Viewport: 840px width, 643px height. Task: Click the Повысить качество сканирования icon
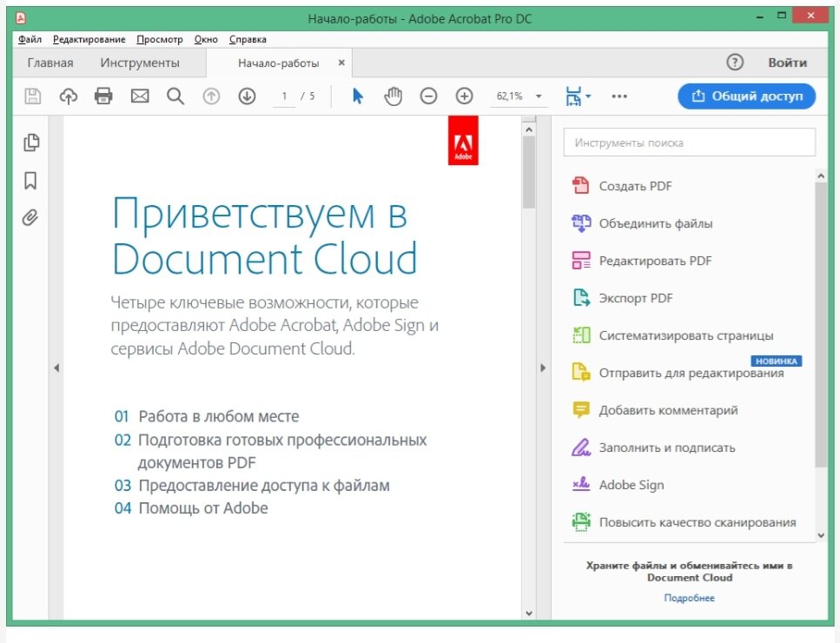pos(581,522)
